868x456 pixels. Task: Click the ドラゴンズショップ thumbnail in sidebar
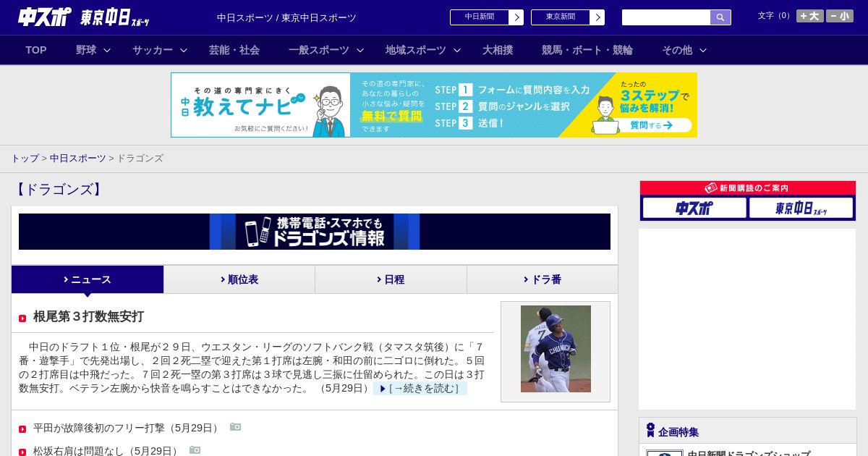point(665,453)
